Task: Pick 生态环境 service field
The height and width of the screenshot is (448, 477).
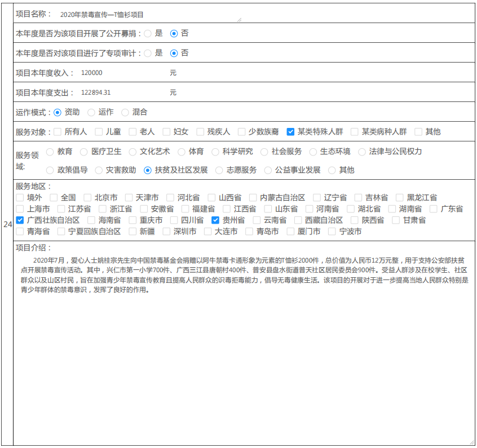Action: tap(313, 152)
